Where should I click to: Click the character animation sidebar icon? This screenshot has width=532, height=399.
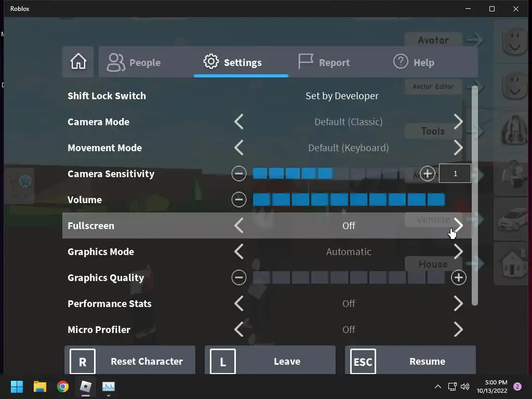513,175
